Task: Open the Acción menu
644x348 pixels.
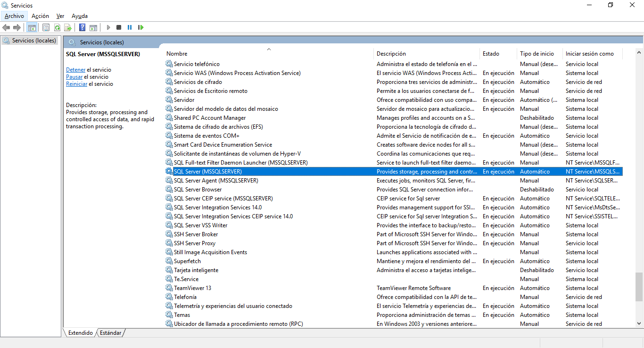Action: tap(40, 16)
